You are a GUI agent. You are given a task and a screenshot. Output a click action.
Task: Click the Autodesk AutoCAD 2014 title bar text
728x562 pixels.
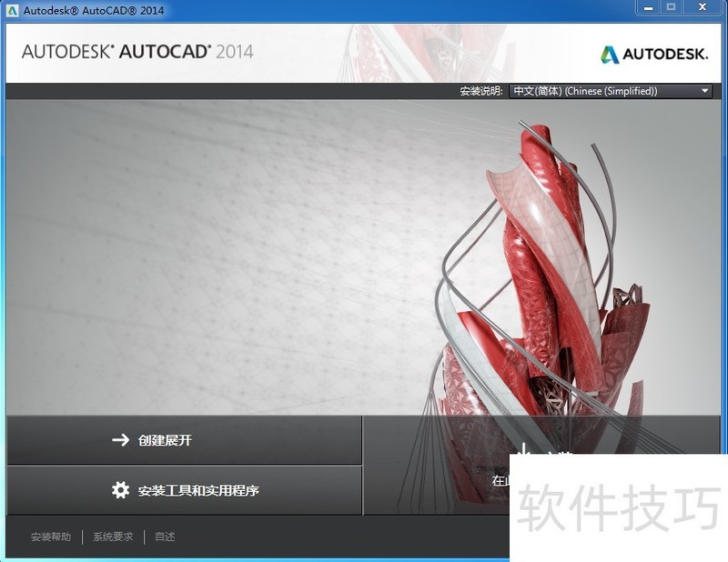88,9
